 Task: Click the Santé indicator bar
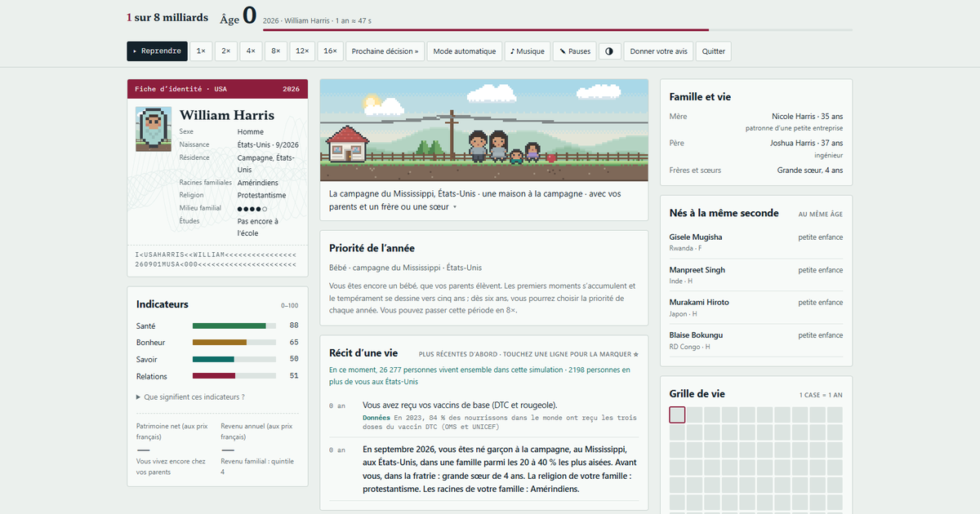(234, 326)
